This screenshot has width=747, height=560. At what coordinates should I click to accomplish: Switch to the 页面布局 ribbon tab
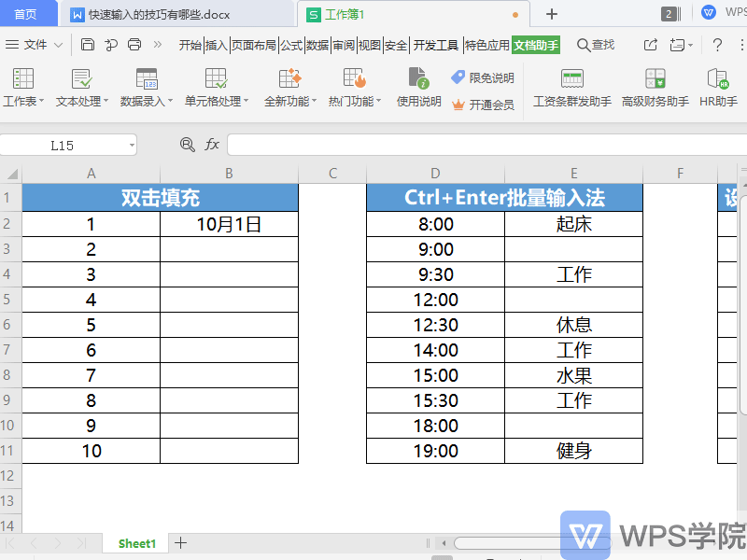[x=254, y=45]
